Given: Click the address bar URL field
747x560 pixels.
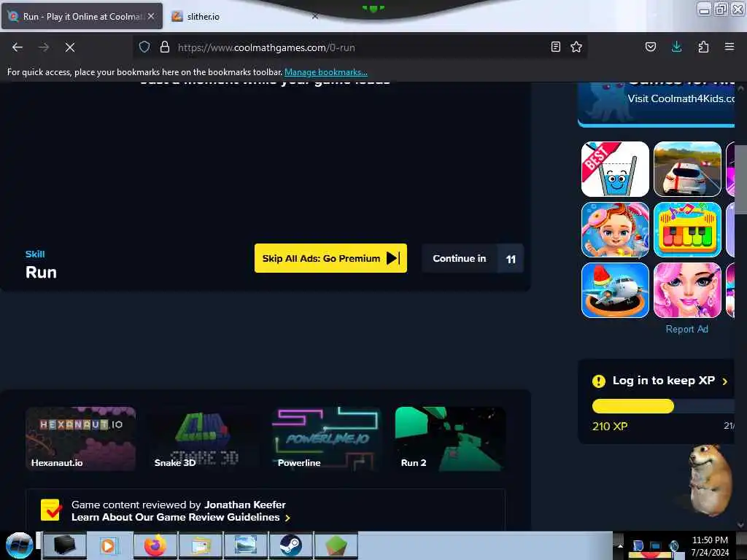Looking at the screenshot, I should tap(362, 47).
